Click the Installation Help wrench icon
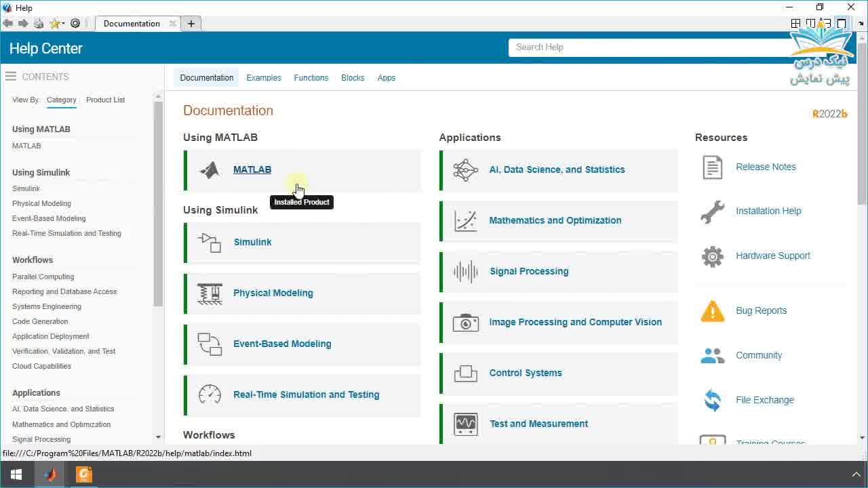 pyautogui.click(x=712, y=211)
